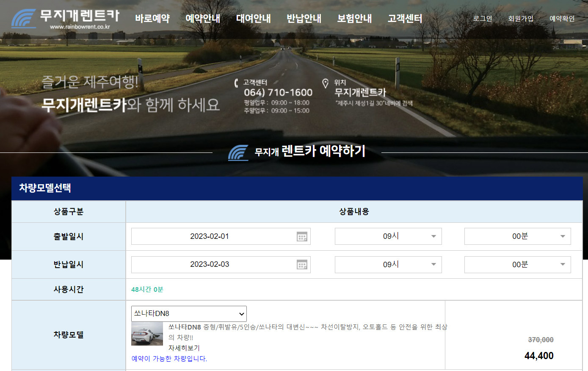Click the 회원가입 link
Screen dimensions: 588x371
[521, 19]
